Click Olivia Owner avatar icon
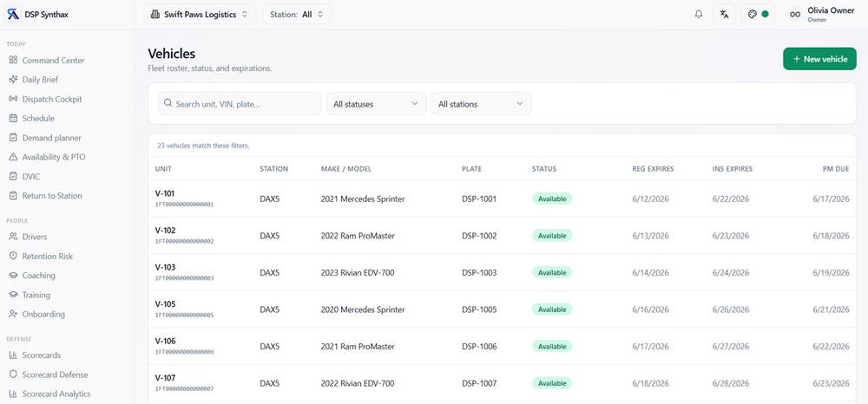This screenshot has width=868, height=404. click(x=795, y=15)
